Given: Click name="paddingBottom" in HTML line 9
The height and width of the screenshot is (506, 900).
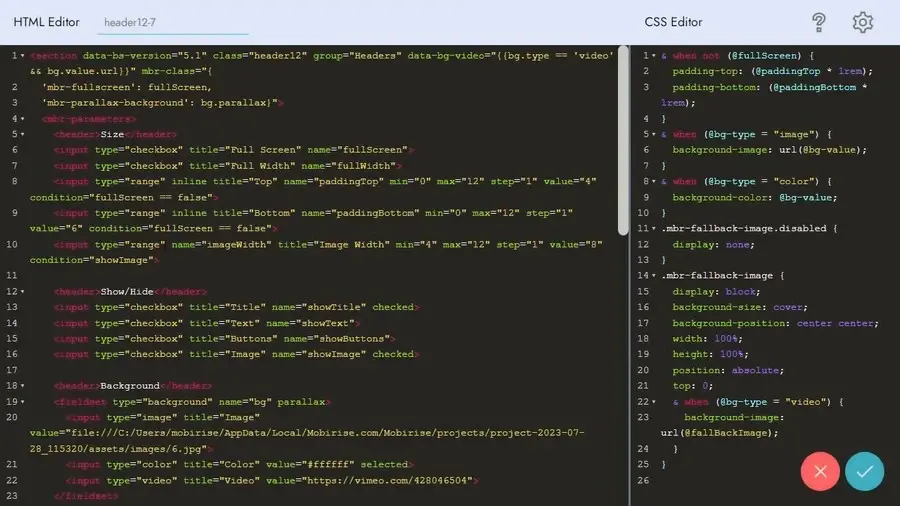Looking at the screenshot, I should coord(360,213).
